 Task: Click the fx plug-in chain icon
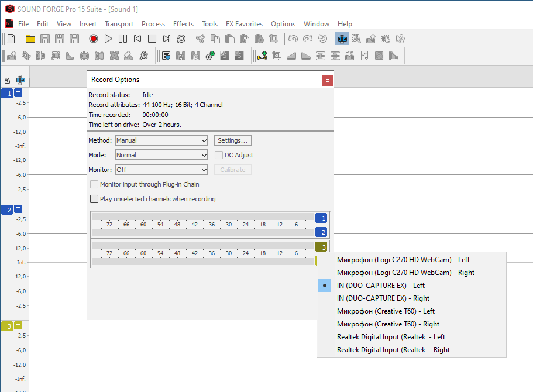tap(143, 56)
